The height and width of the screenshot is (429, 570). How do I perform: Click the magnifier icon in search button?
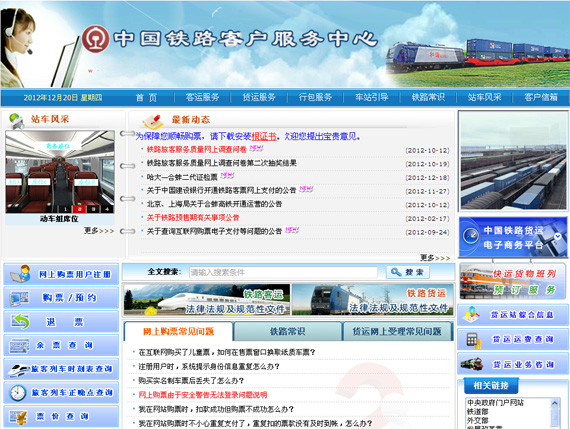(396, 272)
